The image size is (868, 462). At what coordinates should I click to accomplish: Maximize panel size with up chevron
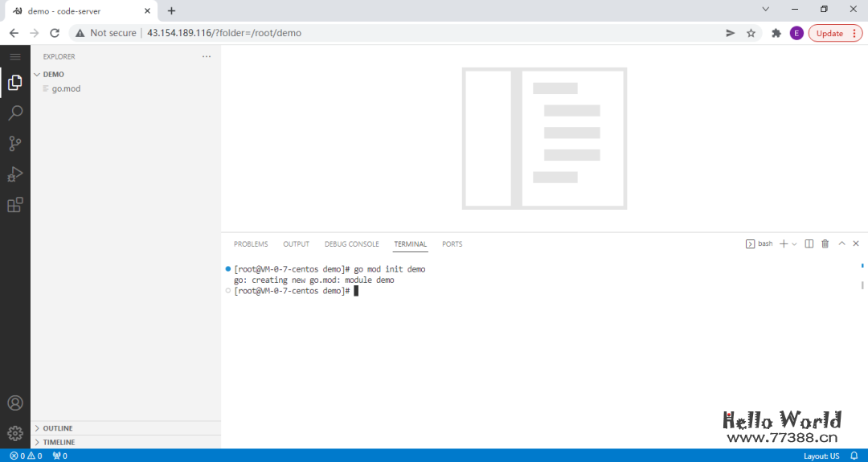click(841, 243)
